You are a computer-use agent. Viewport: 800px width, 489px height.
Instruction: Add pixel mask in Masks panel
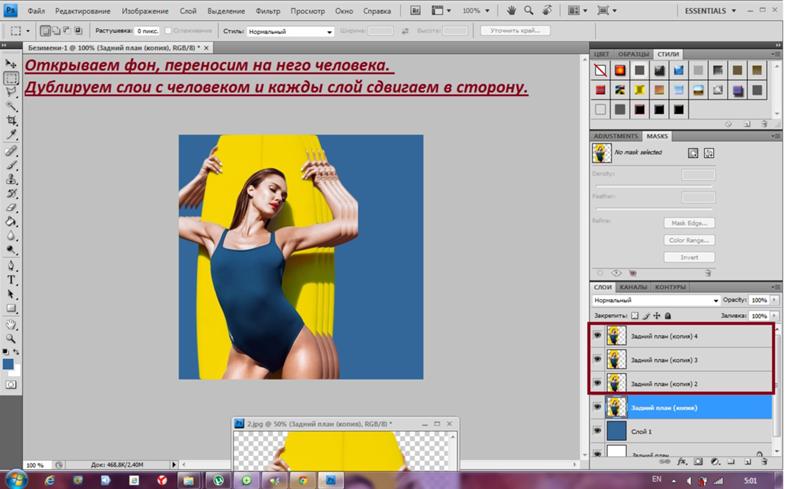click(x=693, y=153)
